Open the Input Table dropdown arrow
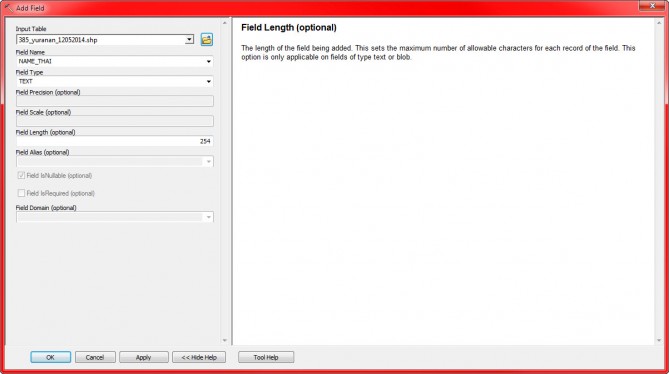669x374 pixels. pyautogui.click(x=189, y=40)
